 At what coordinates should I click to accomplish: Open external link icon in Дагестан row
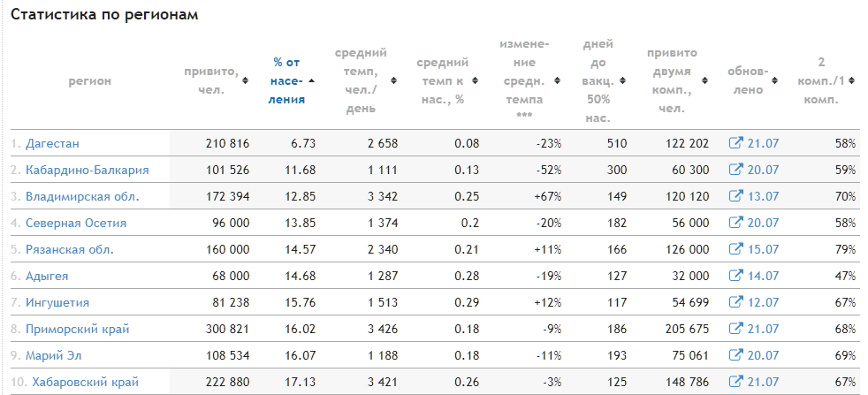pos(735,143)
